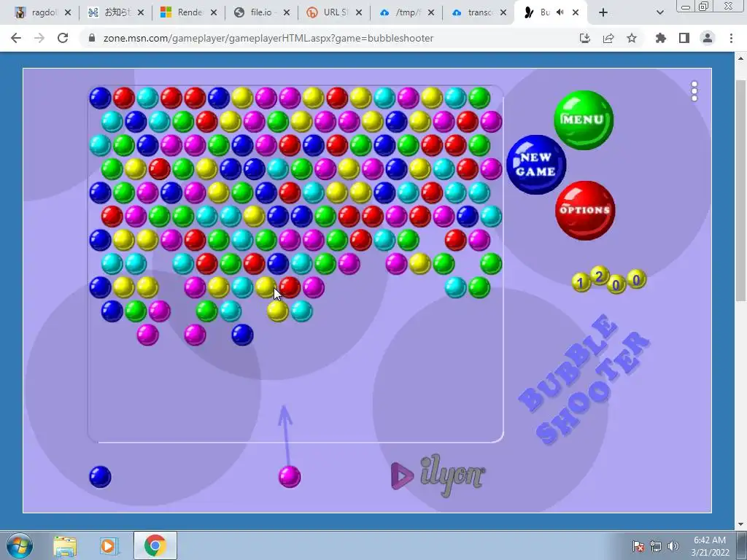Click the scrollbar down arrow
Image resolution: width=747 pixels, height=560 pixels.
click(x=740, y=524)
